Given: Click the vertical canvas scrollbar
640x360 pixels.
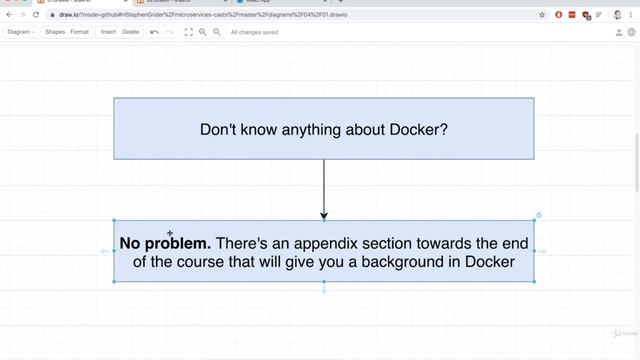Looking at the screenshot, I should coord(637,162).
